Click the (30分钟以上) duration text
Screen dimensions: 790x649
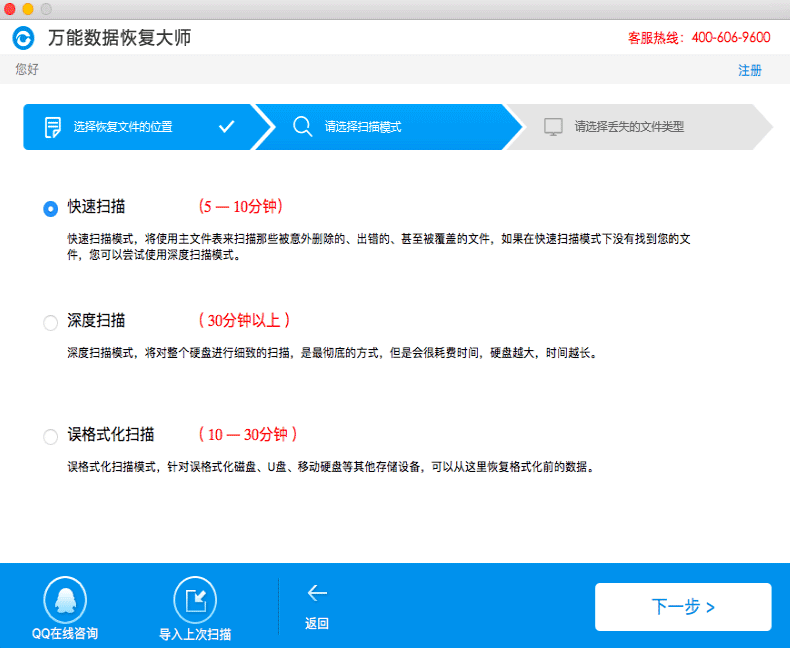[x=244, y=320]
